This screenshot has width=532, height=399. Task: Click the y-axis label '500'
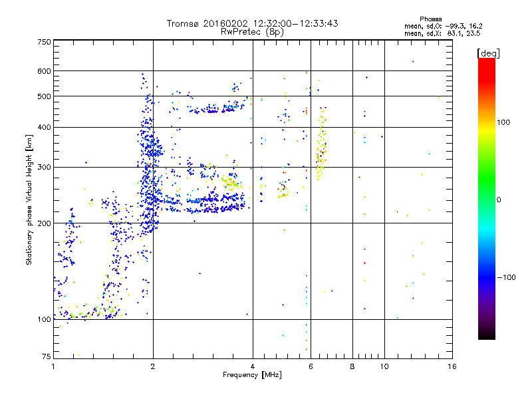(x=44, y=96)
